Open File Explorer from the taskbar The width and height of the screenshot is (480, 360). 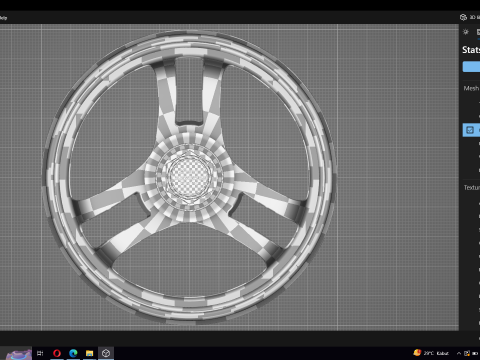(x=89, y=353)
